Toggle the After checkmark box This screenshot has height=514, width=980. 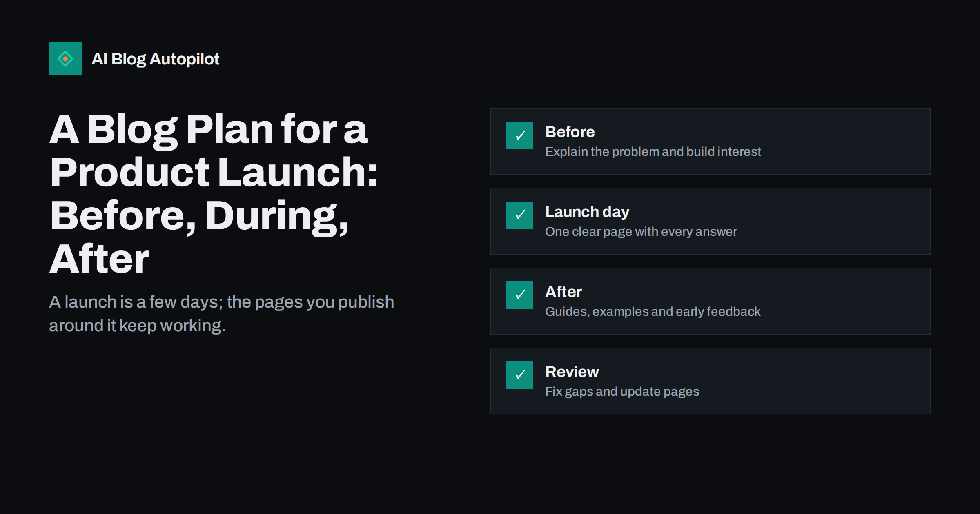519,295
